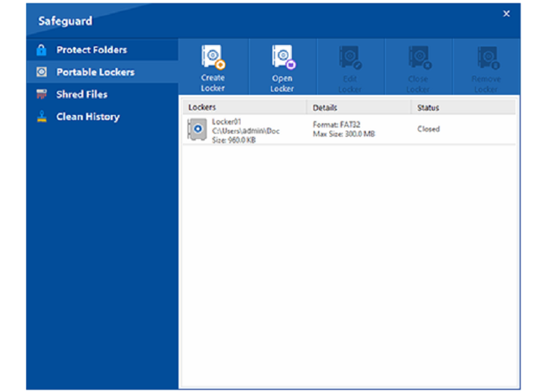
Task: Select the Locker01 Closed status cell
Action: pyautogui.click(x=429, y=129)
